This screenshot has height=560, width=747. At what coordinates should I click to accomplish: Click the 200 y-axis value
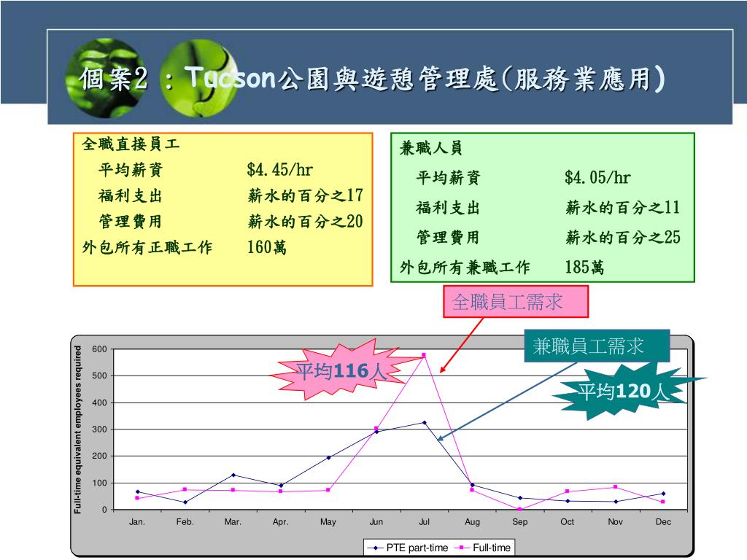pyautogui.click(x=99, y=456)
